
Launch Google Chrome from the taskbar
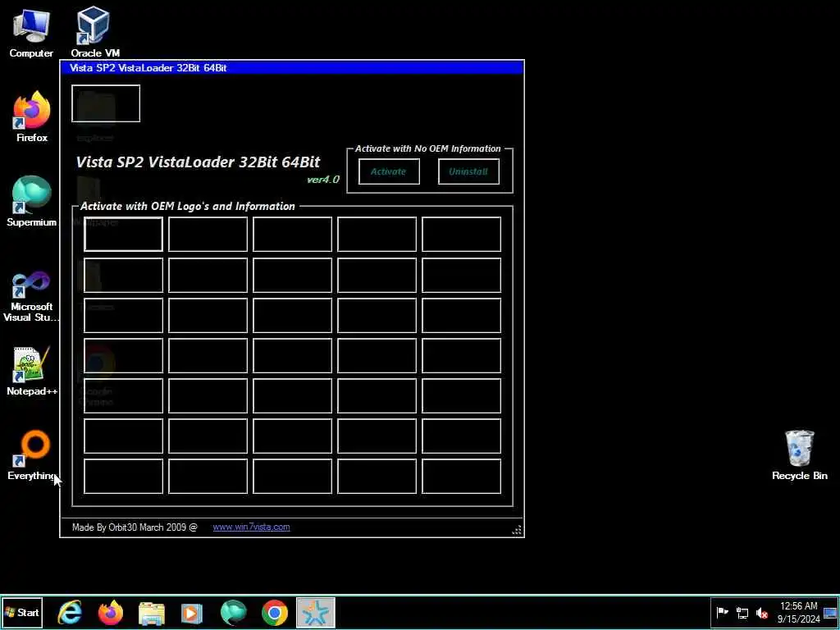(x=274, y=613)
